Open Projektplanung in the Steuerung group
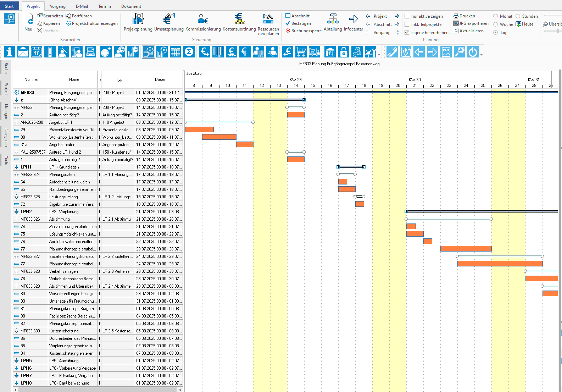 point(138,22)
